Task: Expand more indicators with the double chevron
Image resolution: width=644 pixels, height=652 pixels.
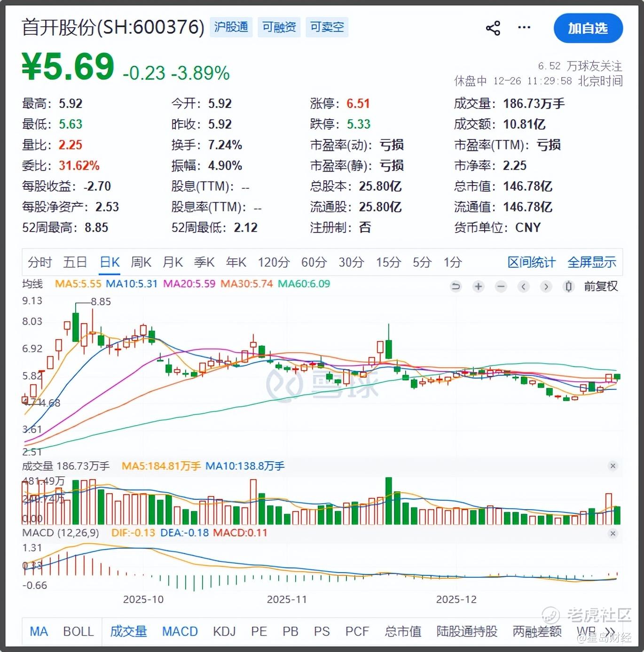Action: (x=610, y=632)
